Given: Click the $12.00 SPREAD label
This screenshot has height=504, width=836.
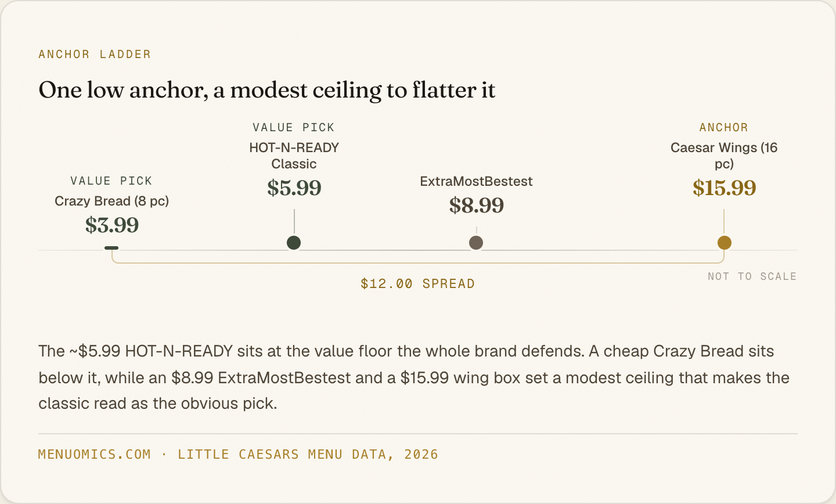Looking at the screenshot, I should pyautogui.click(x=417, y=283).
